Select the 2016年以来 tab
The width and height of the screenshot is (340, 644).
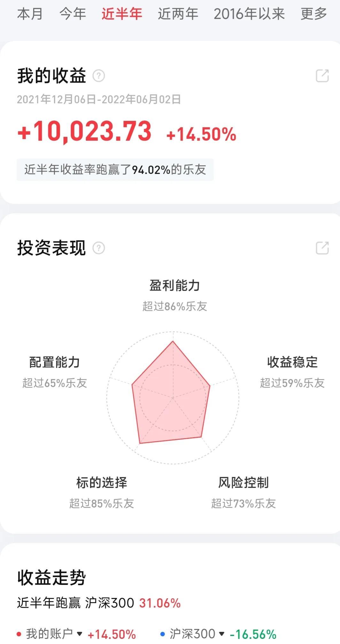tap(249, 14)
